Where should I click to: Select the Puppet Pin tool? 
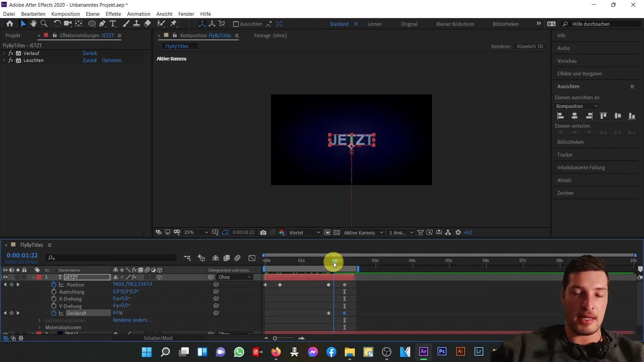pos(173,23)
